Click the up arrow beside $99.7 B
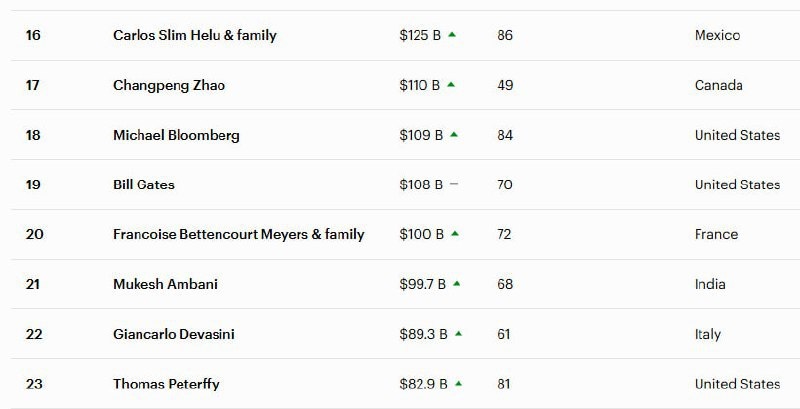 (457, 284)
